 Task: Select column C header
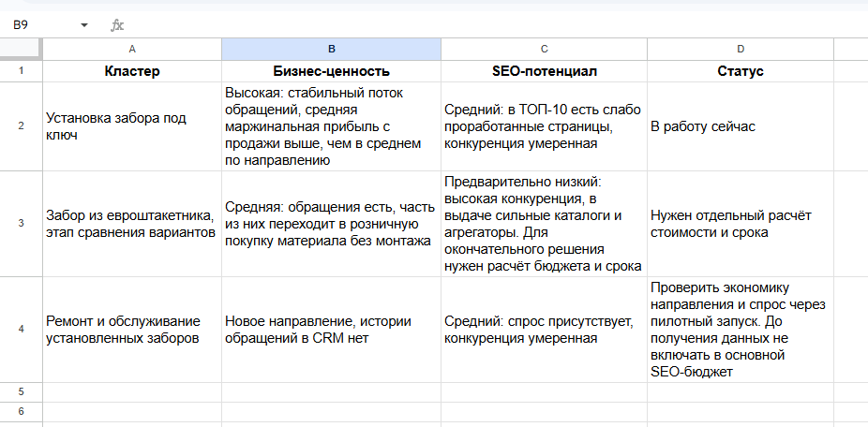(545, 50)
